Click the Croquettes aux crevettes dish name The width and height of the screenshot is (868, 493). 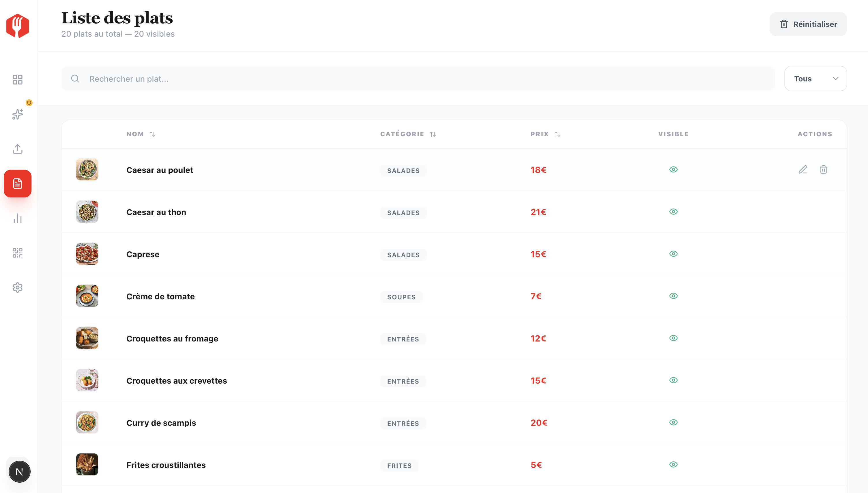(x=176, y=381)
